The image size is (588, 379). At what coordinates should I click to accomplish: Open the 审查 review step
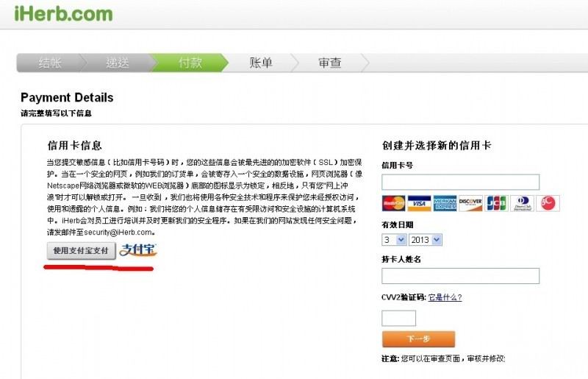(329, 63)
